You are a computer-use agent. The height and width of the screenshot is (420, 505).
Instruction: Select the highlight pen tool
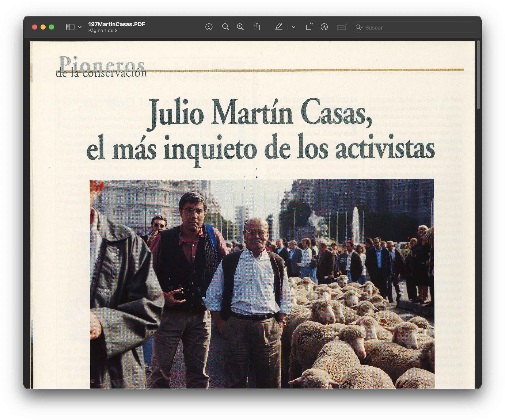click(279, 27)
